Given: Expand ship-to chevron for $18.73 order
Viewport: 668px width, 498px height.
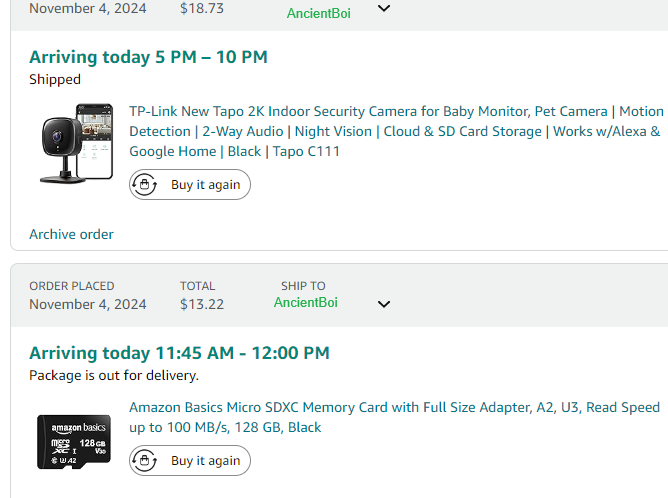Looking at the screenshot, I should pyautogui.click(x=384, y=8).
